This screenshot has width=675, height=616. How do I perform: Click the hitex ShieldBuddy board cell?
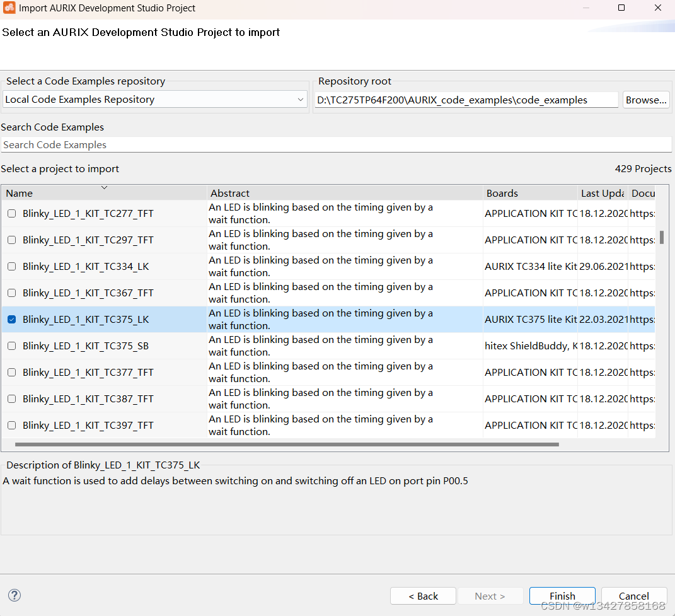click(531, 346)
